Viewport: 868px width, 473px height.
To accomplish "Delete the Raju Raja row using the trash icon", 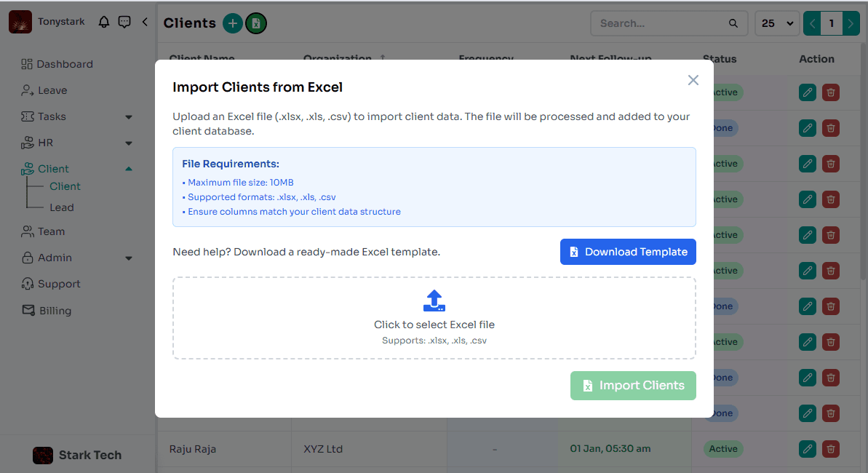I will point(830,449).
